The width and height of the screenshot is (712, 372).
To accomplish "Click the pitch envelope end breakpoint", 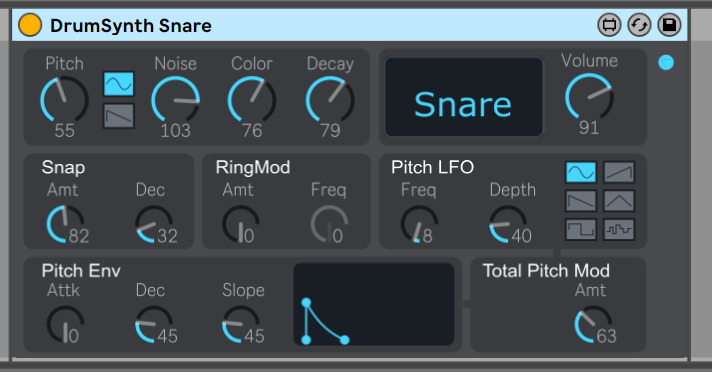I will pyautogui.click(x=345, y=339).
